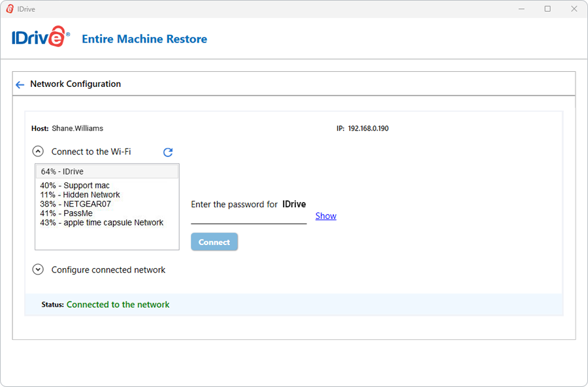This screenshot has width=588, height=387.
Task: Select the 38% - NETGEAR07 network
Action: [x=75, y=204]
